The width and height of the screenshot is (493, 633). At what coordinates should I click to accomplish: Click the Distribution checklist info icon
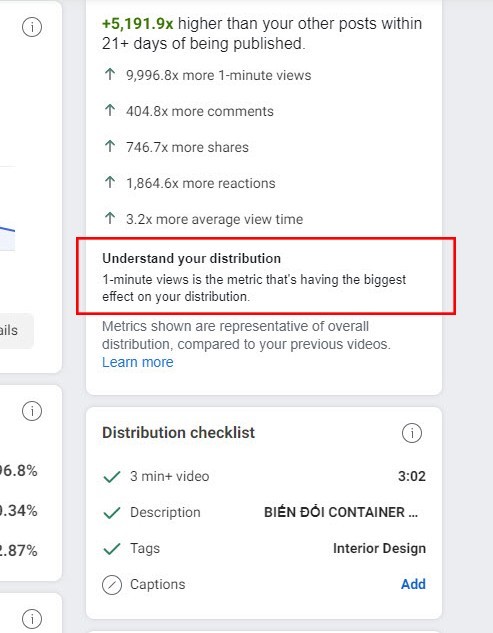[x=411, y=433]
